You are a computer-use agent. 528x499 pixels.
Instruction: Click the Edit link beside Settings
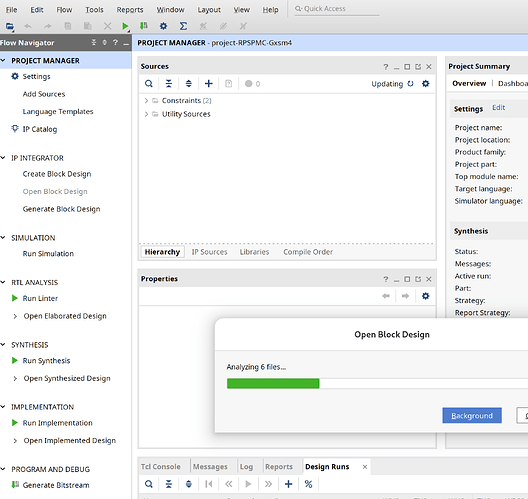coord(499,108)
